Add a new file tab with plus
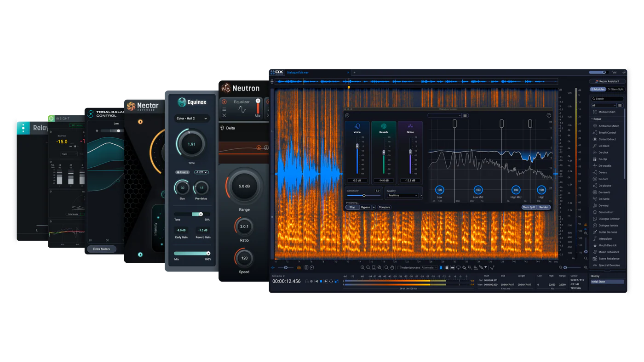This screenshot has width=644, height=362. (354, 72)
